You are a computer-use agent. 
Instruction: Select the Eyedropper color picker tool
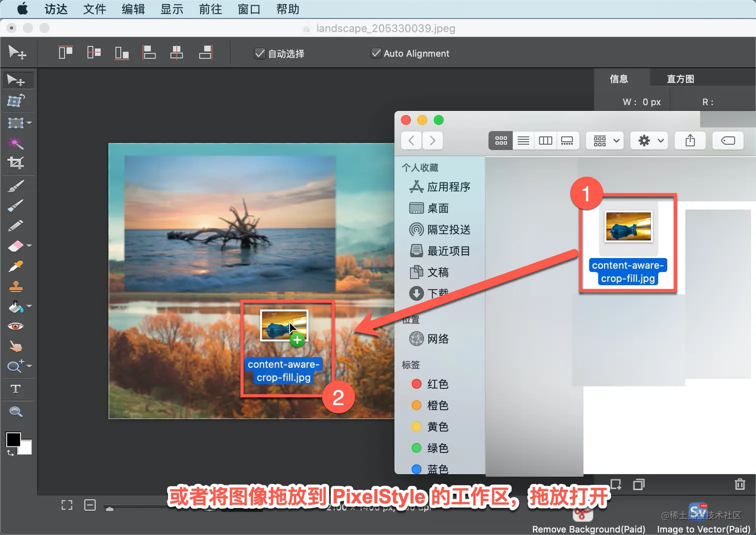point(15,266)
